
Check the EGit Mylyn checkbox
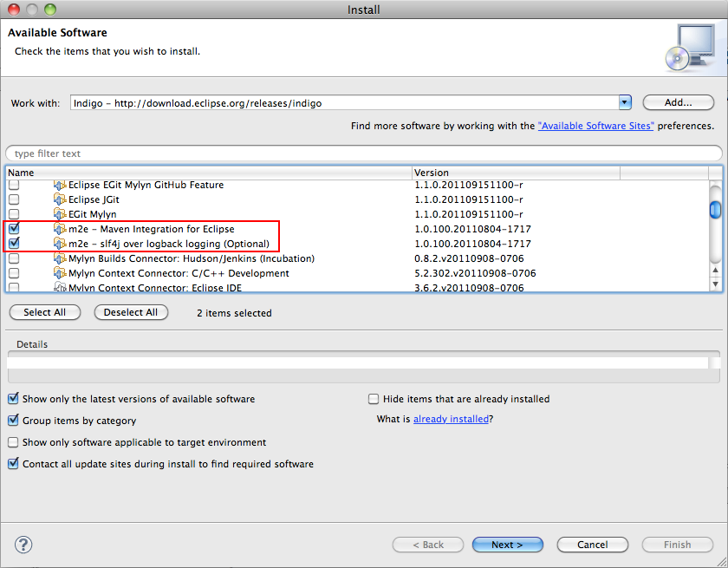14,214
